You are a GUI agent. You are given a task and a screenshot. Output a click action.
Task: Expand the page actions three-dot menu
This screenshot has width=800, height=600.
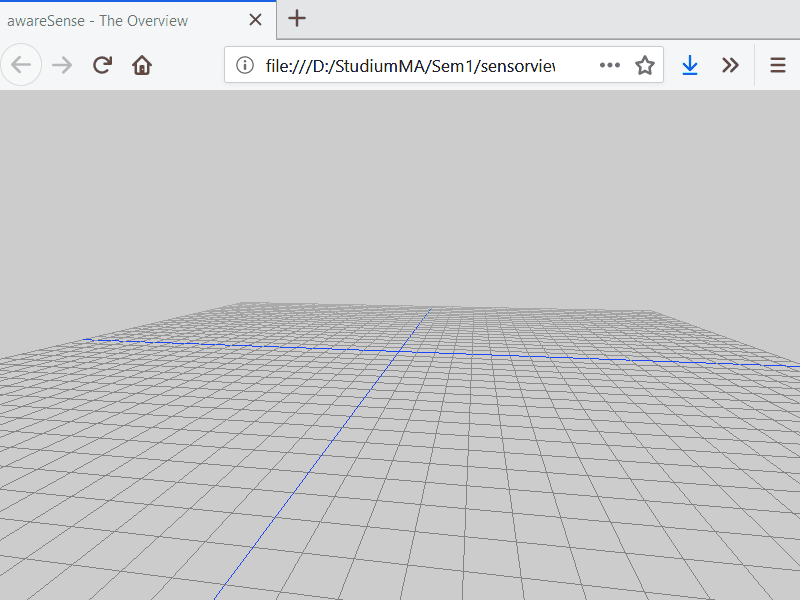click(x=610, y=66)
